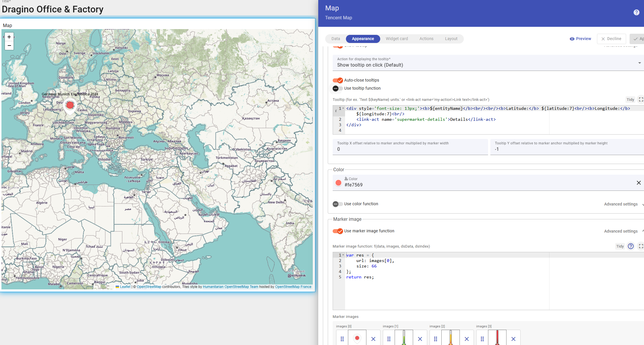The image size is (644, 345).
Task: Click the help question mark icon in header
Action: [x=636, y=12]
